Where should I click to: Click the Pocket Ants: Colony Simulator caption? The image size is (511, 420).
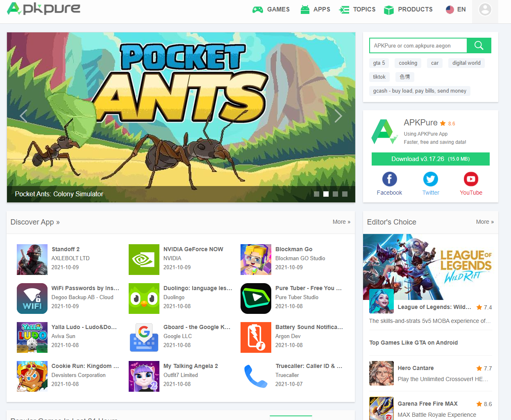tap(59, 194)
